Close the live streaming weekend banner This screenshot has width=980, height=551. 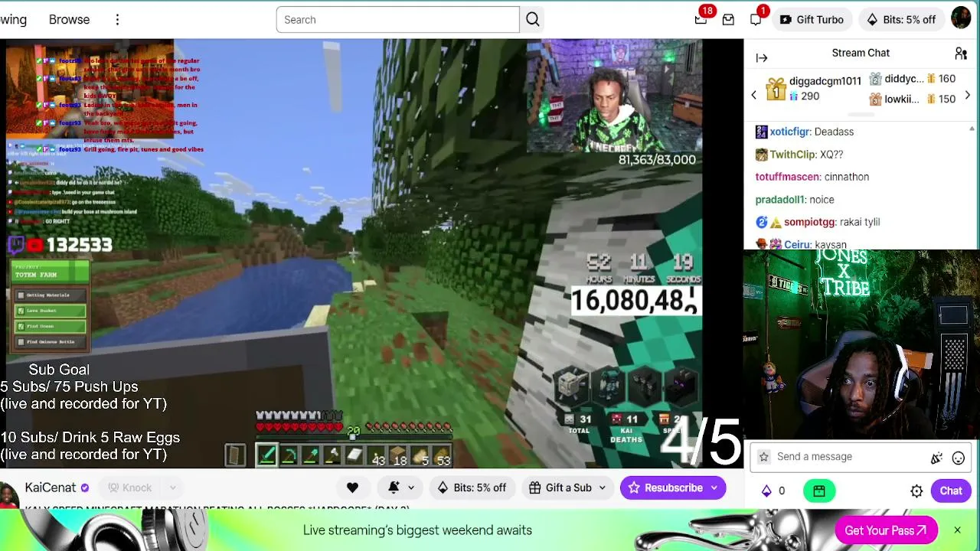coord(957,530)
